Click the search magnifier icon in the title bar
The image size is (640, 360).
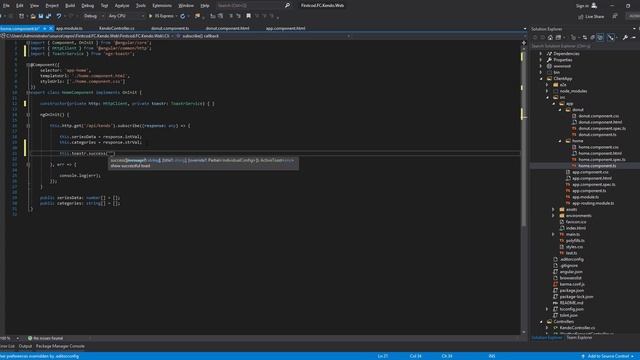(287, 5)
